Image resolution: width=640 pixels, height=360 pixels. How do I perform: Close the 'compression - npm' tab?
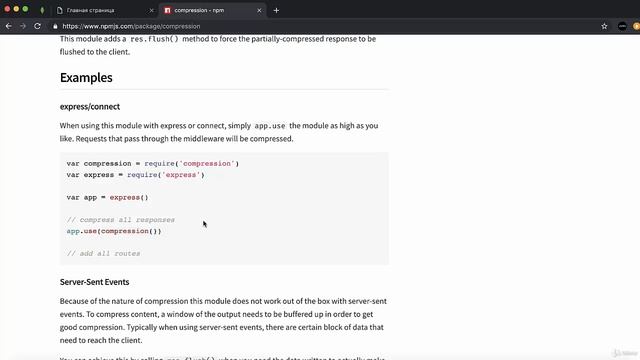259,10
